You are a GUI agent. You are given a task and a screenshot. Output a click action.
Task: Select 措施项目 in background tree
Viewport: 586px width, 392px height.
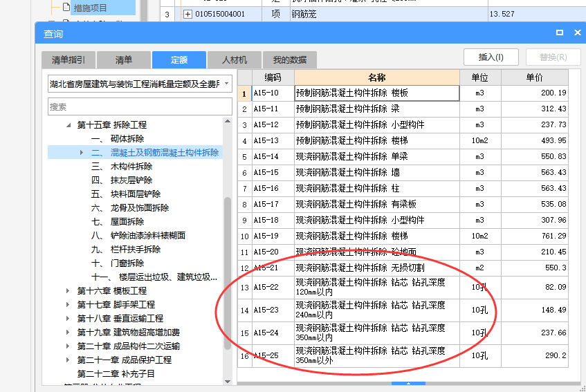[x=90, y=8]
